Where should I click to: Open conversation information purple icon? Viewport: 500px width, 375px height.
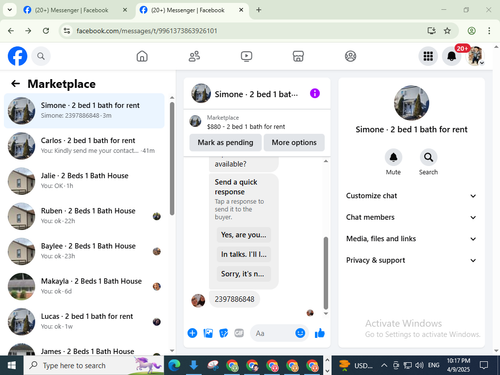[x=315, y=93]
